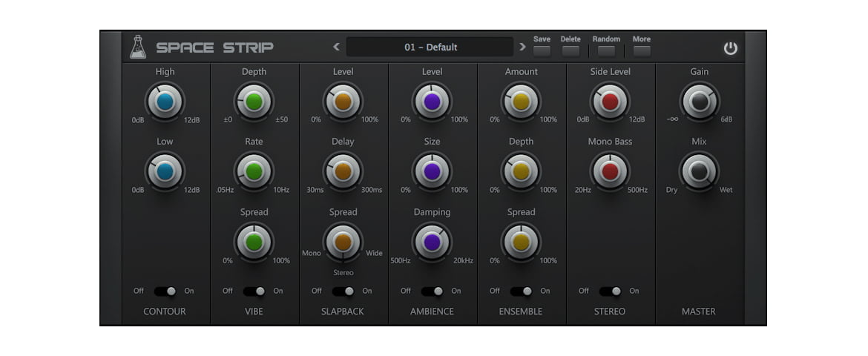Viewport: 868px width, 356px height.
Task: Click the Mono Bass label
Action: 610,142
